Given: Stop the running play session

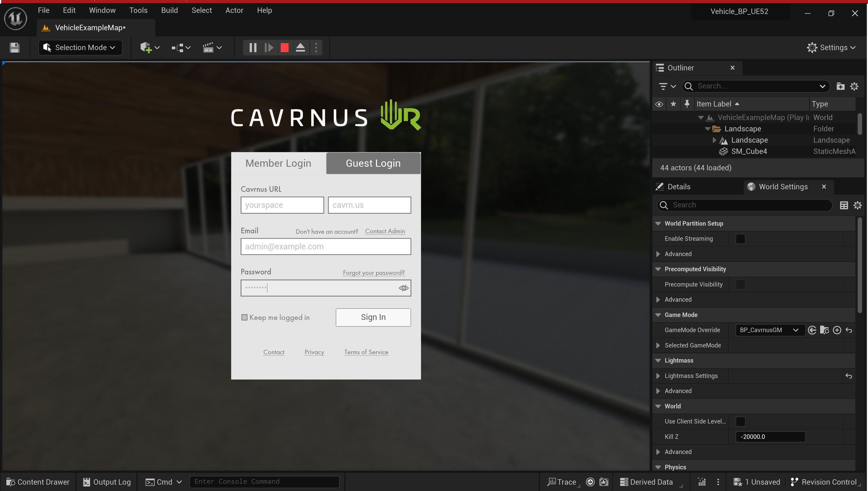Looking at the screenshot, I should point(284,47).
